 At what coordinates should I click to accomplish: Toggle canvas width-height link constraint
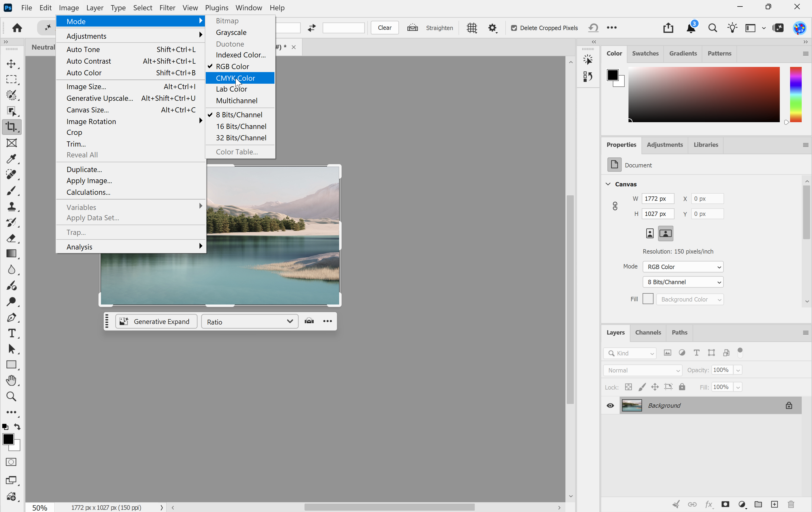[x=615, y=206]
